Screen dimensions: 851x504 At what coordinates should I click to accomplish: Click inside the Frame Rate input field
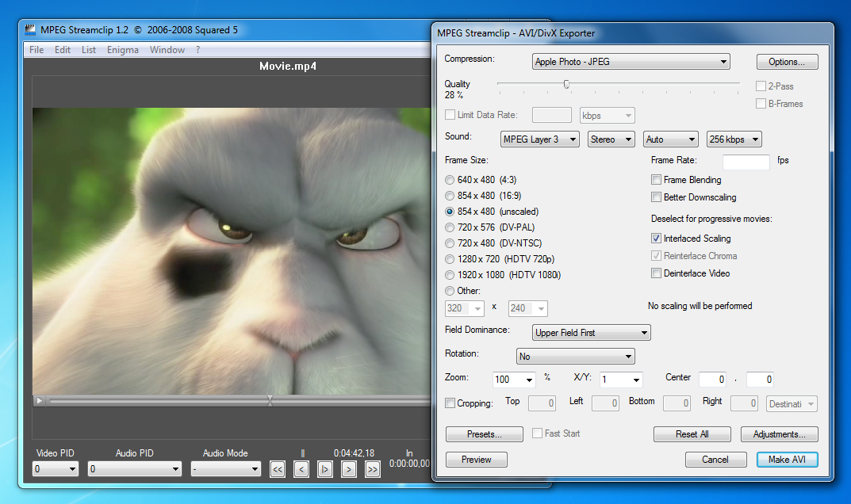pos(746,161)
